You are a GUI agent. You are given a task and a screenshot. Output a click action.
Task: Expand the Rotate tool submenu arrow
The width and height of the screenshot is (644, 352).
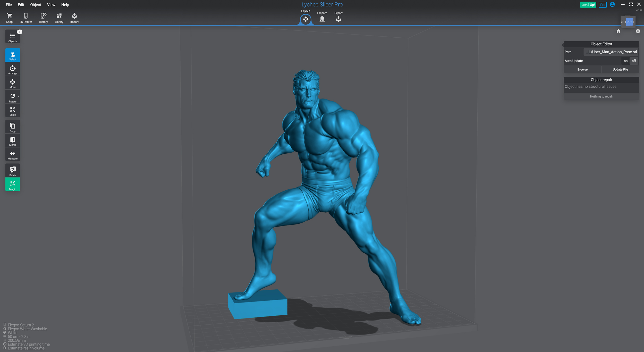pos(18,96)
